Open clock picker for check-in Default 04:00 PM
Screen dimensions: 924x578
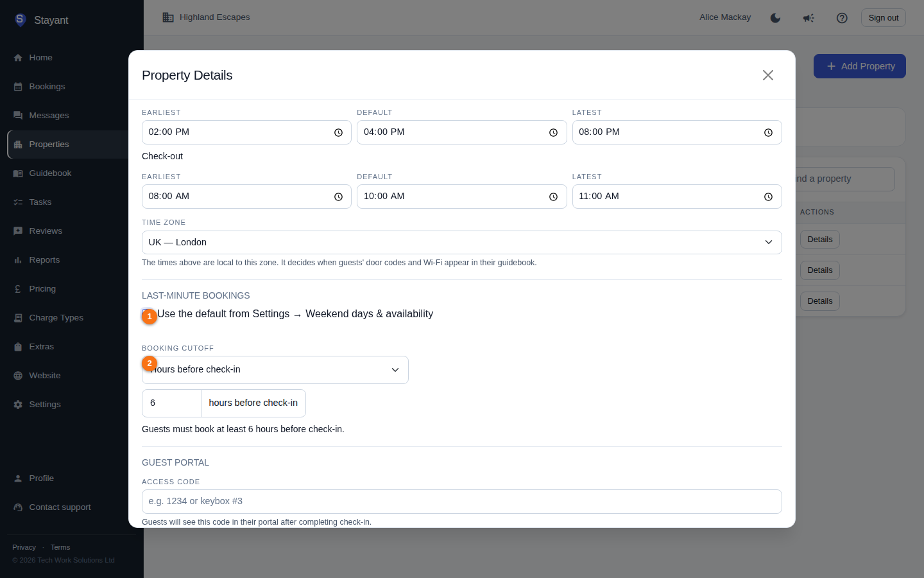(x=553, y=133)
